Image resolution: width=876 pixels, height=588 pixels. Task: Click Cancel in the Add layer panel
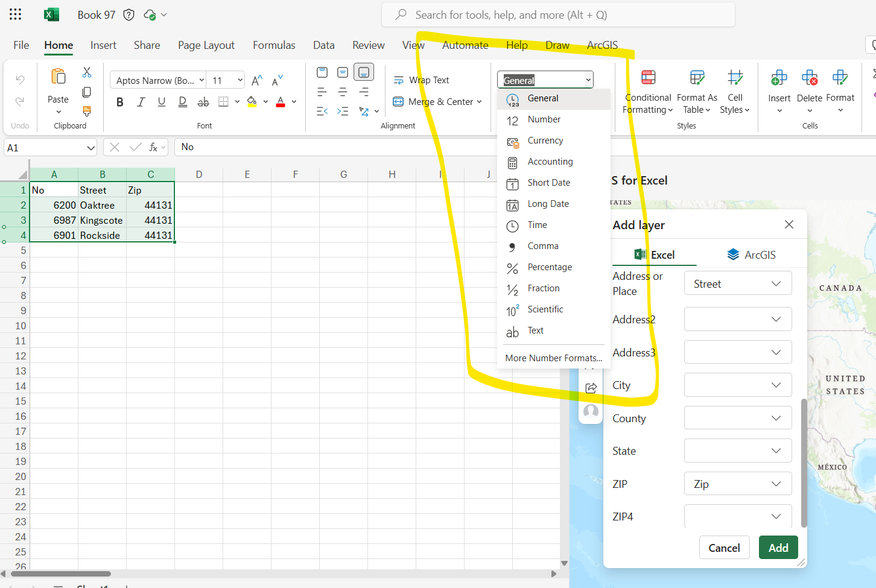coord(724,547)
